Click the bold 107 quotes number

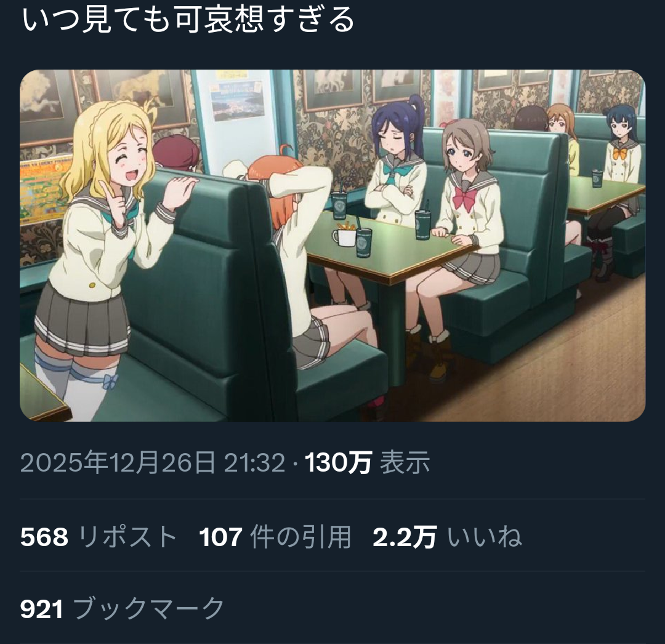pyautogui.click(x=220, y=537)
